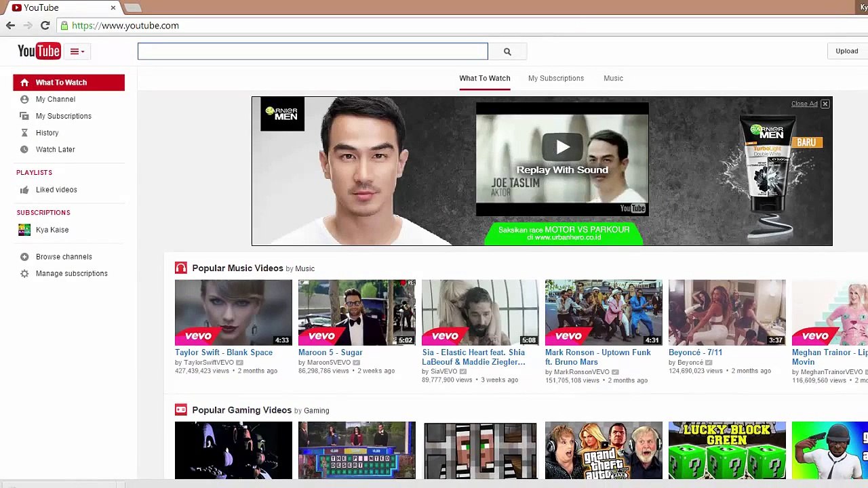Image resolution: width=868 pixels, height=488 pixels.
Task: Click the address bar URL
Action: click(x=125, y=26)
